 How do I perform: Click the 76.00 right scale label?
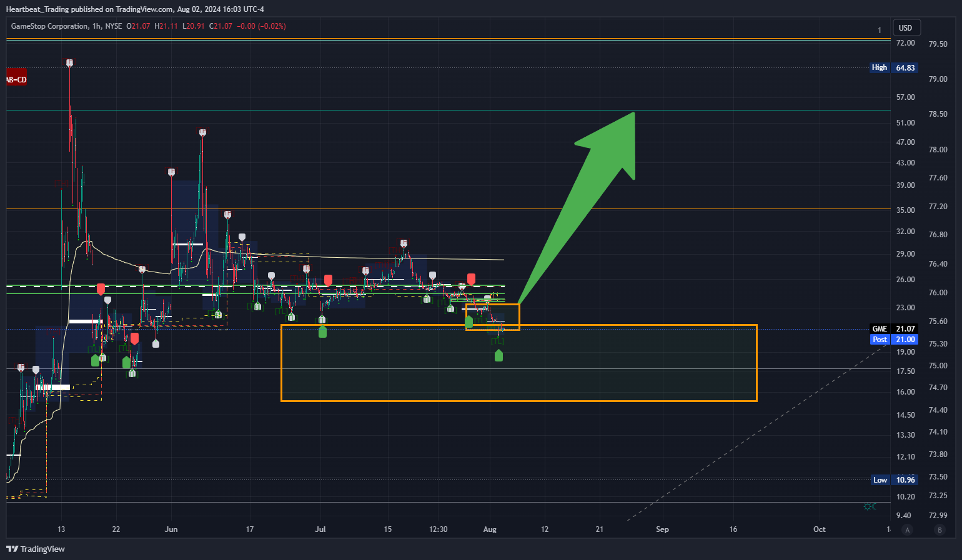(x=938, y=293)
